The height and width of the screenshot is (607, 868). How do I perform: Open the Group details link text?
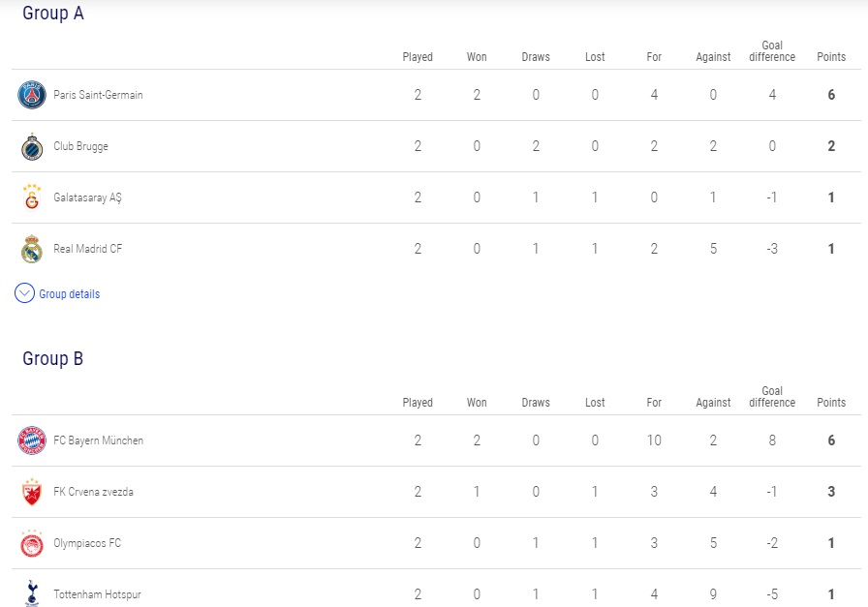(69, 293)
